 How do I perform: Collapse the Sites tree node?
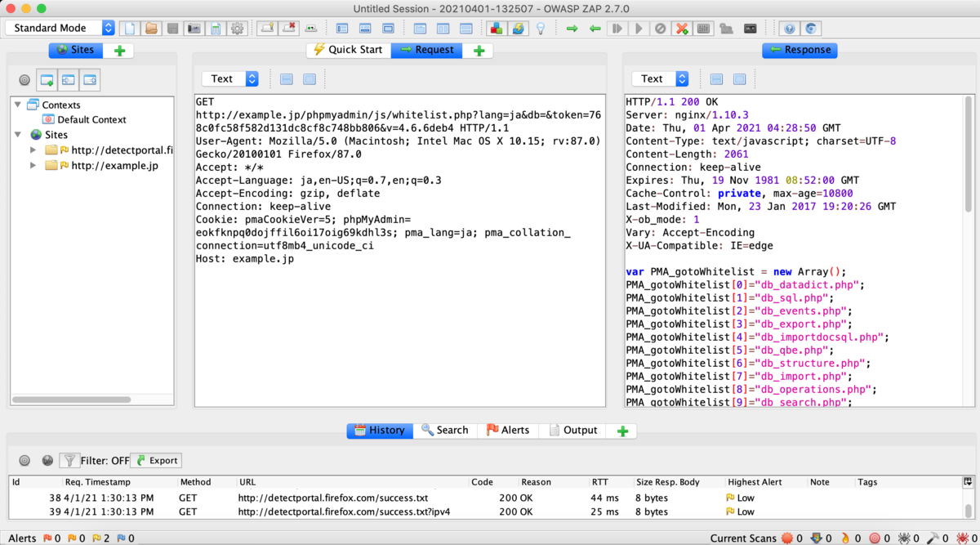pyautogui.click(x=18, y=135)
